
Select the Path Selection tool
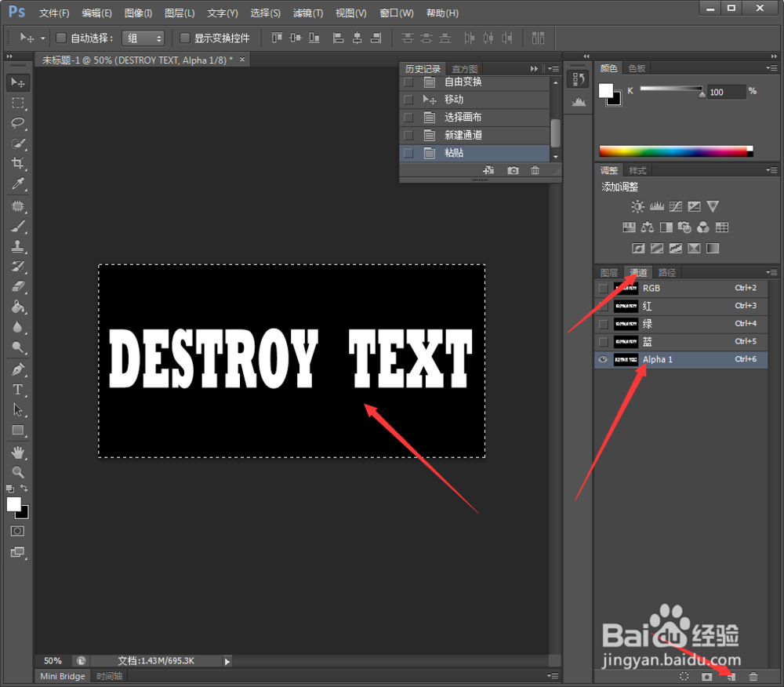(18, 410)
